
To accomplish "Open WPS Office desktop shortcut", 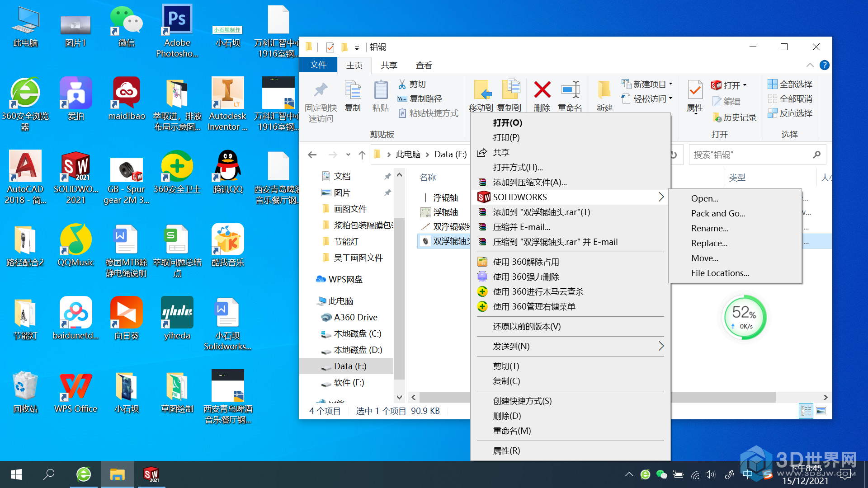I will [76, 392].
